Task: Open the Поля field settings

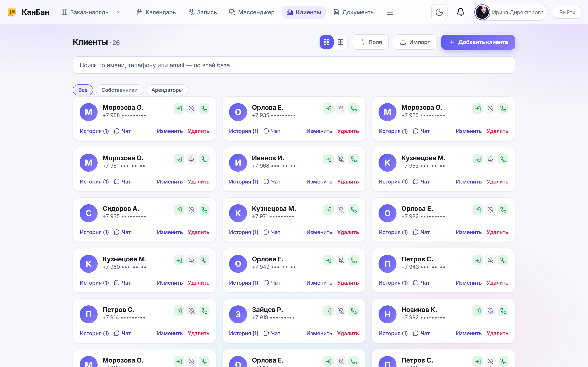Action: 370,42
